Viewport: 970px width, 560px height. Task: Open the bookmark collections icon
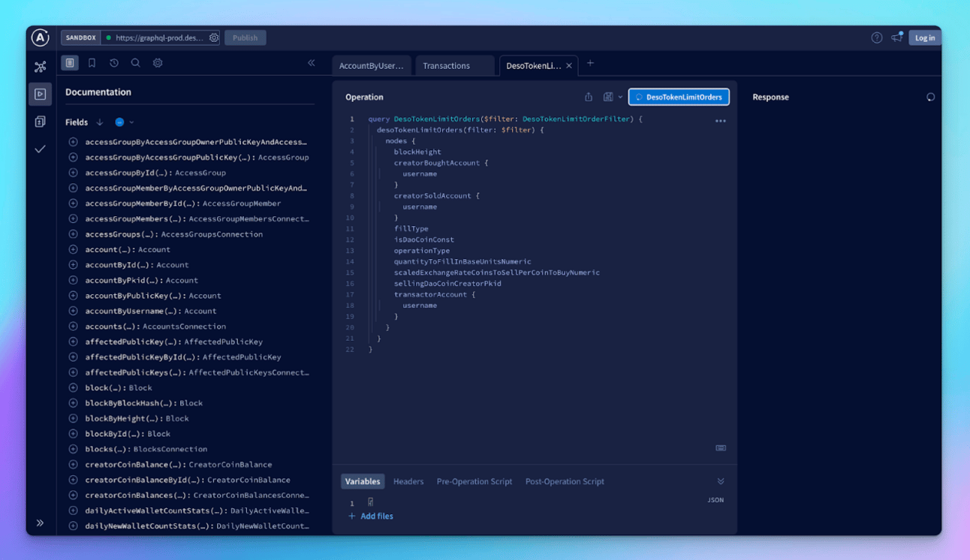coord(92,63)
